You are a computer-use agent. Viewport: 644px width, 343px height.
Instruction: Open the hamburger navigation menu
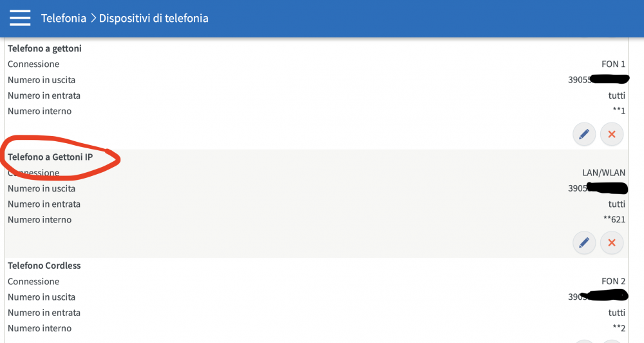pos(20,18)
